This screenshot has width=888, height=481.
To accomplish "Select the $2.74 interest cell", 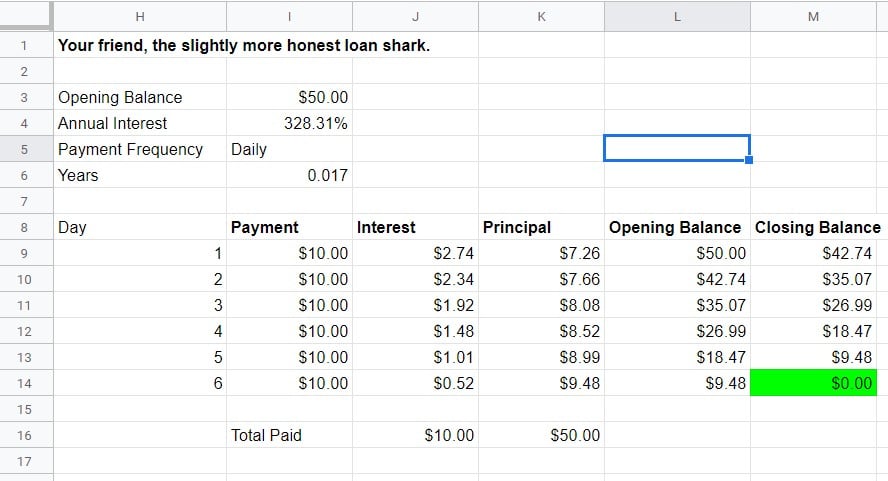I will coord(415,254).
